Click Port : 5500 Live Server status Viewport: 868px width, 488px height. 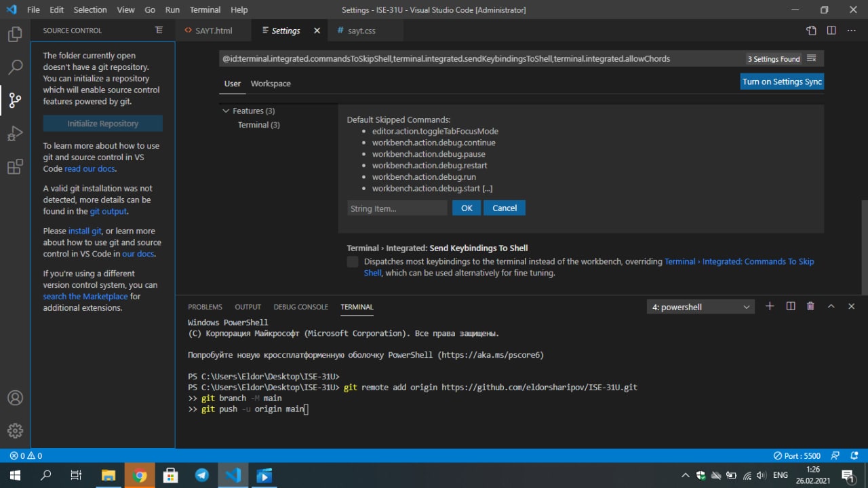pyautogui.click(x=797, y=456)
